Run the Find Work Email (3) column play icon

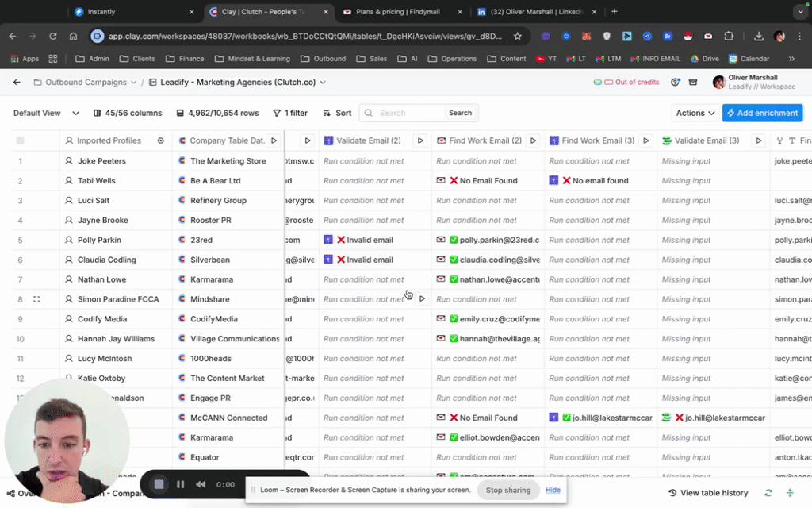tap(646, 140)
